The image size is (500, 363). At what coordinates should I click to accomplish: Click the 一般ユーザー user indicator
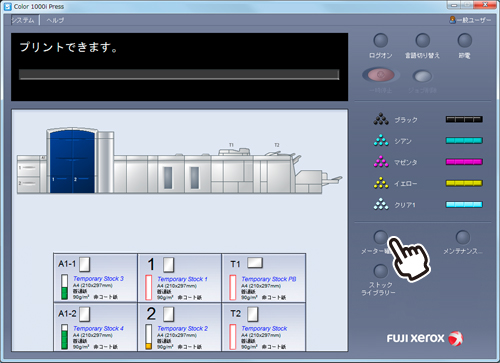click(x=470, y=20)
